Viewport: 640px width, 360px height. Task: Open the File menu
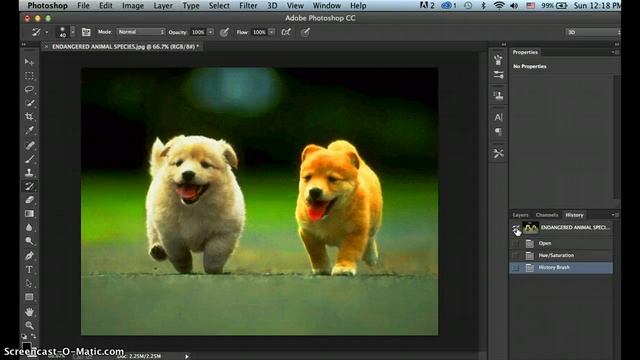83,6
